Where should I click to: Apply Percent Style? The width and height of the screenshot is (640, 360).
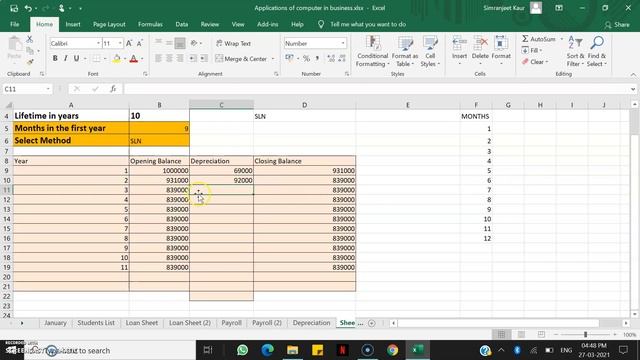(x=306, y=59)
